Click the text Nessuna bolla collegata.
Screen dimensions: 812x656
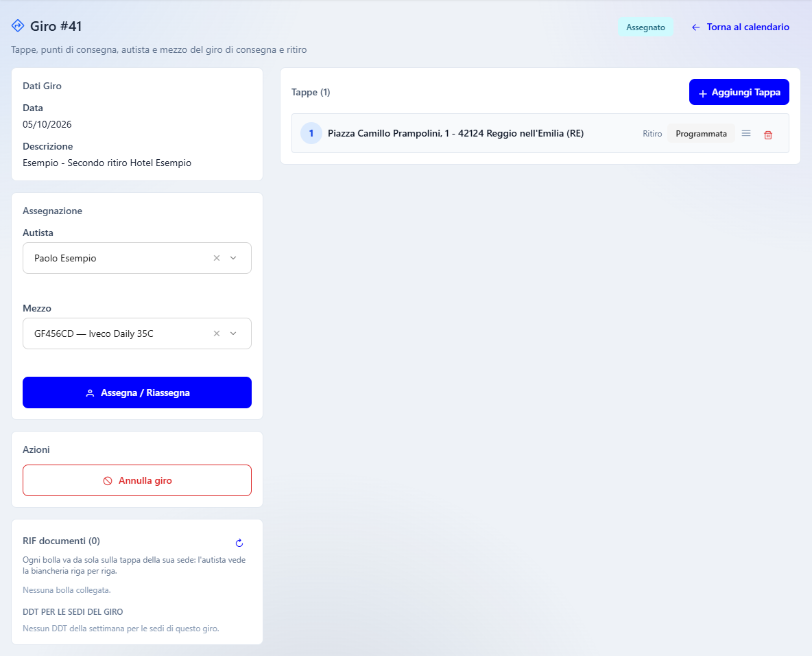[x=67, y=590]
